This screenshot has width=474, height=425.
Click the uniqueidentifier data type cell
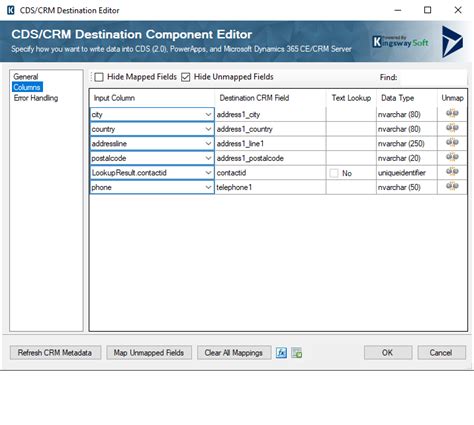[407, 173]
